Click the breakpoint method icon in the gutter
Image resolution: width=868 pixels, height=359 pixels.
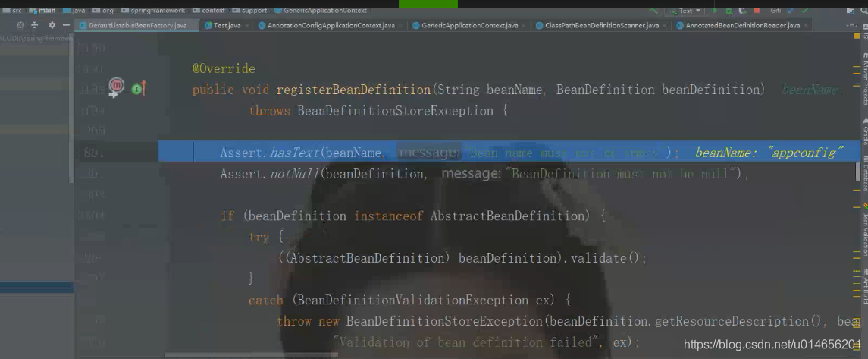[116, 86]
